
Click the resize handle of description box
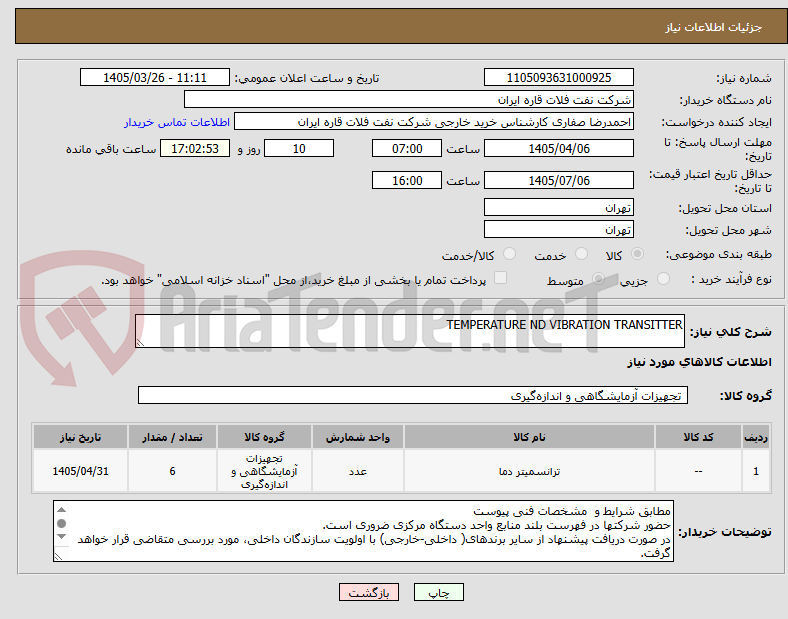pyautogui.click(x=140, y=343)
